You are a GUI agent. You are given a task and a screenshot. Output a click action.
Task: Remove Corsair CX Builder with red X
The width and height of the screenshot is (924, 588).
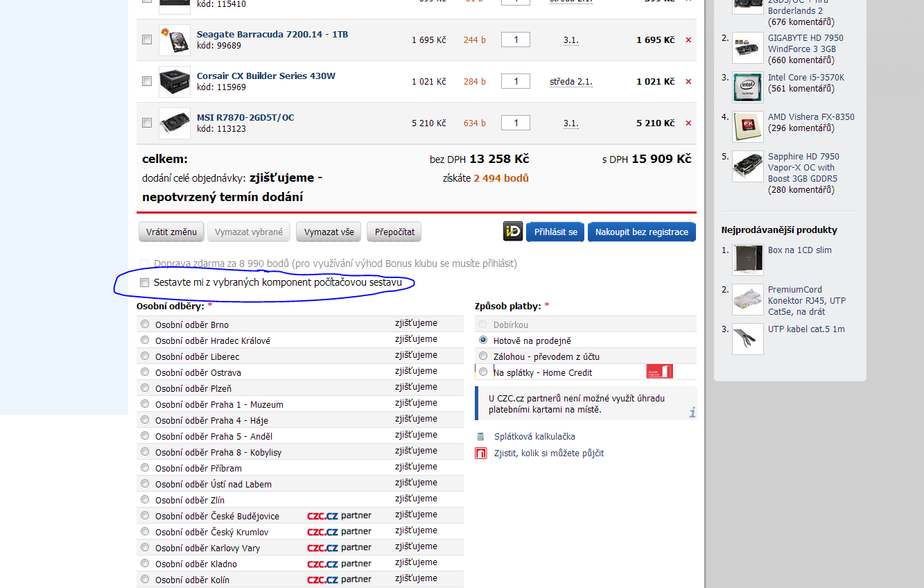tap(688, 82)
